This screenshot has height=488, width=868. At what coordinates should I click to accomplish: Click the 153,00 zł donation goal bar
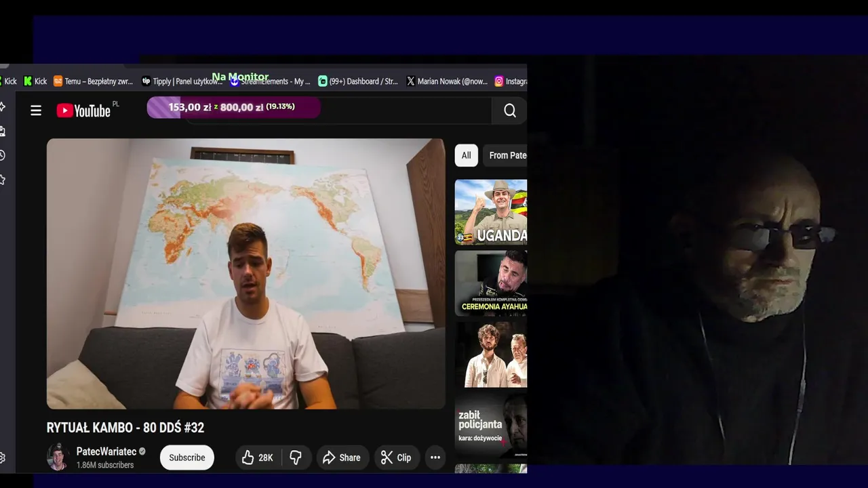233,107
